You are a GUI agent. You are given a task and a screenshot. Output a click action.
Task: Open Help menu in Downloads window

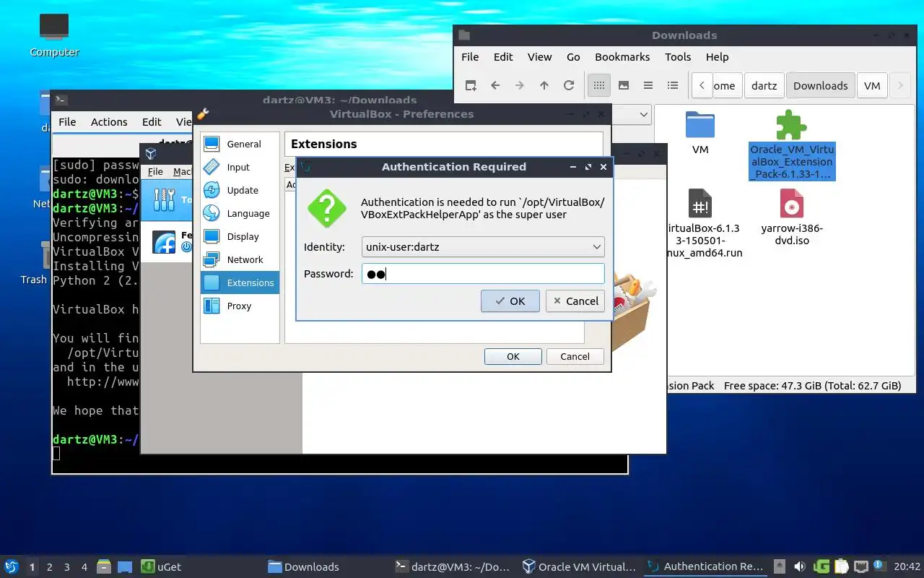[x=717, y=56]
